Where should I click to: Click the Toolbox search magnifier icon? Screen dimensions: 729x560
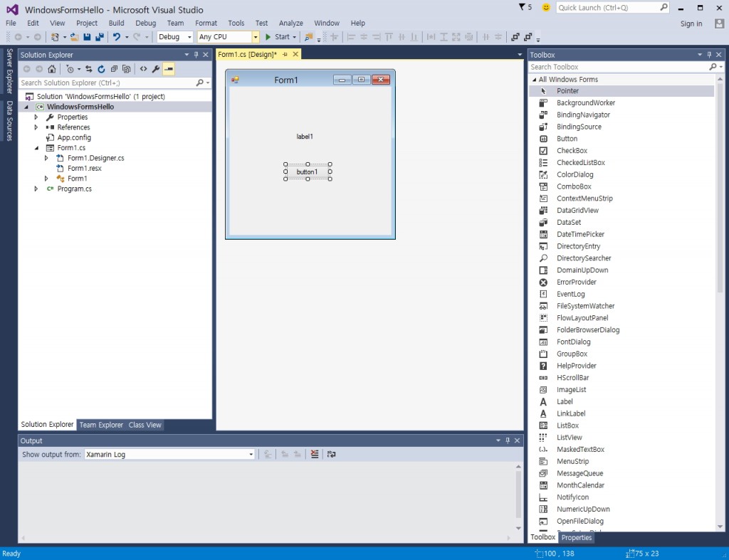tap(713, 67)
